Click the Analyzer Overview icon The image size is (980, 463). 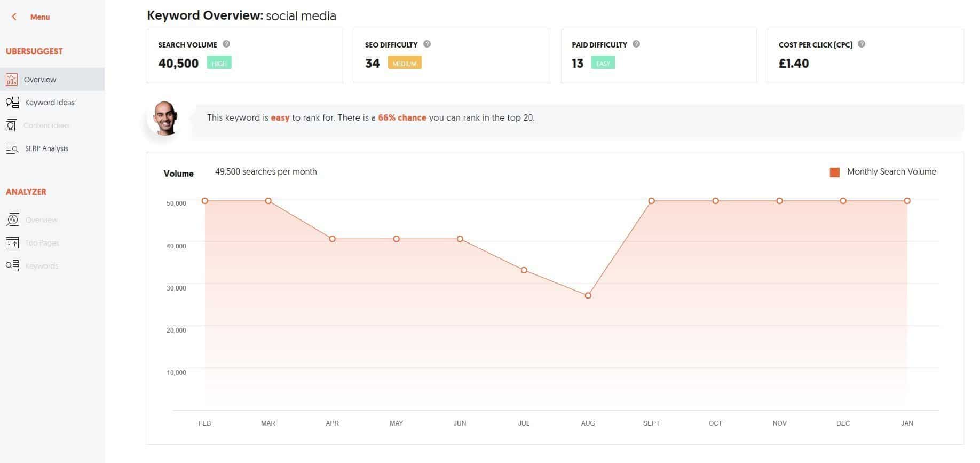coord(12,220)
